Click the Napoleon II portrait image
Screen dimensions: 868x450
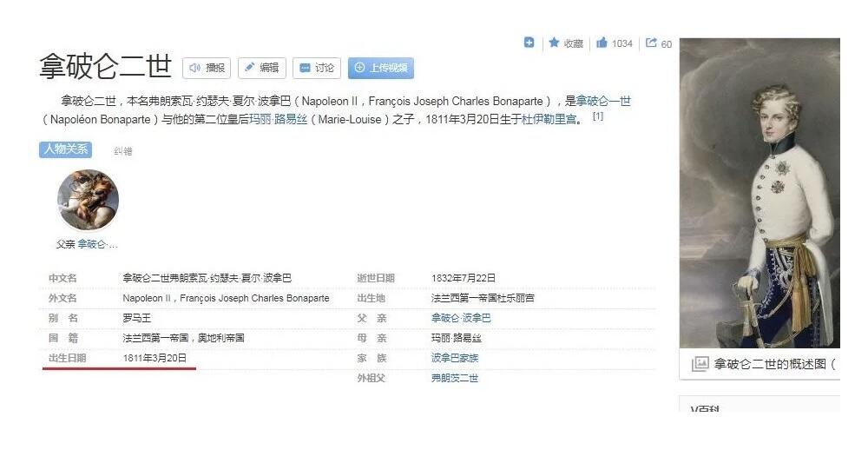click(x=759, y=193)
